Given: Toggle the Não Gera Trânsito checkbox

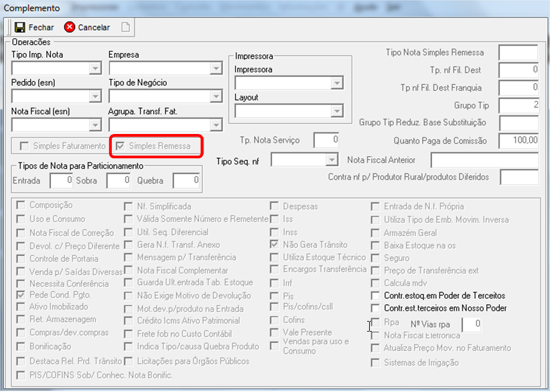Looking at the screenshot, I should pos(274,245).
